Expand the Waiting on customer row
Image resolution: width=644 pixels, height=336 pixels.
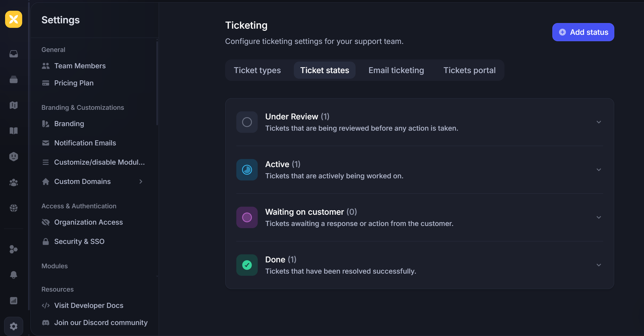point(599,217)
